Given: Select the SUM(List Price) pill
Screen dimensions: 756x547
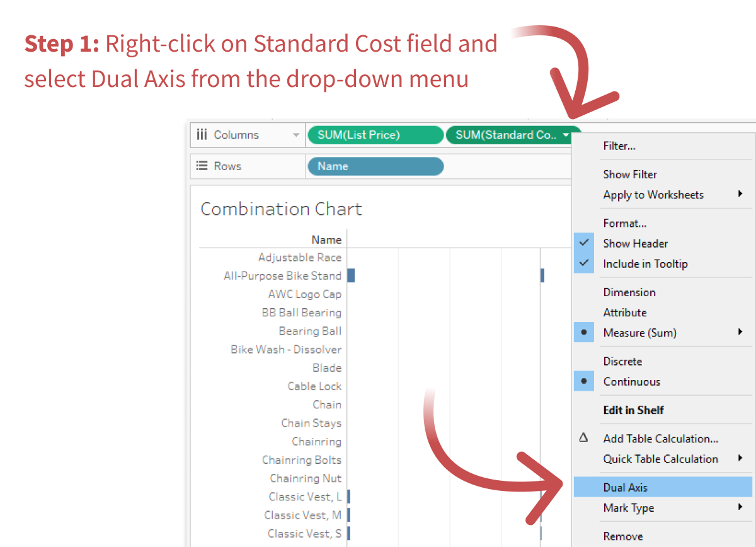Looking at the screenshot, I should [x=375, y=134].
